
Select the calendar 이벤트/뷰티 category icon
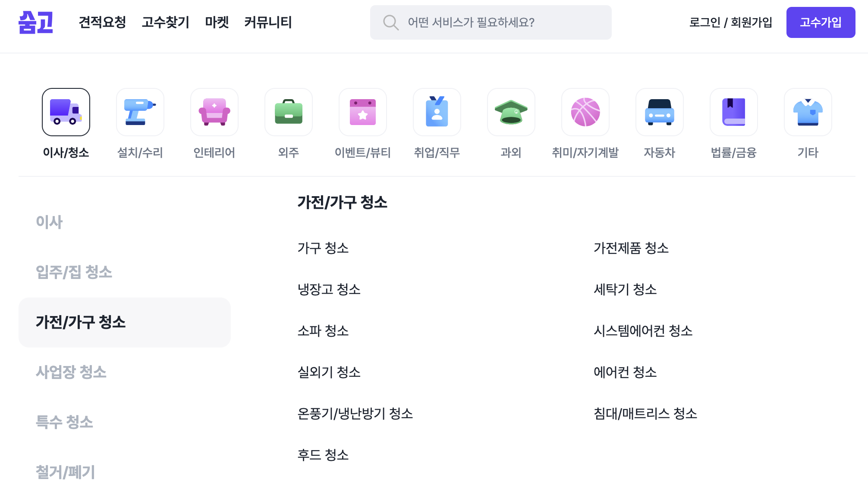click(x=363, y=112)
